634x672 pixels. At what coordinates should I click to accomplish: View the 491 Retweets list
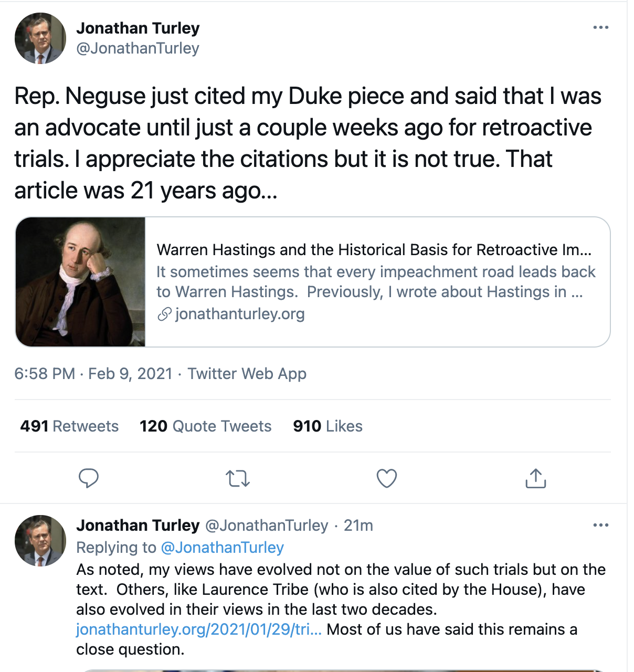pyautogui.click(x=69, y=426)
